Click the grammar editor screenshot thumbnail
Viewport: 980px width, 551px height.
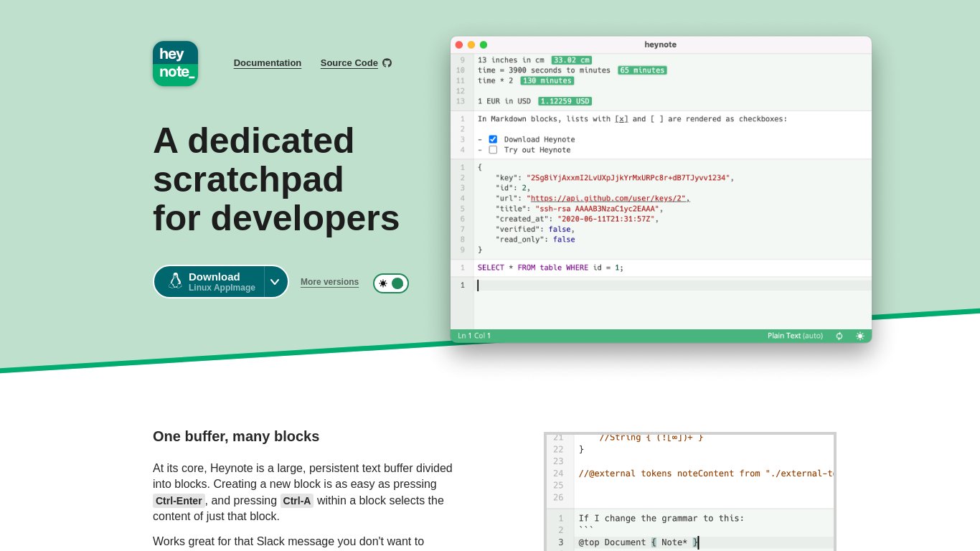[690, 491]
